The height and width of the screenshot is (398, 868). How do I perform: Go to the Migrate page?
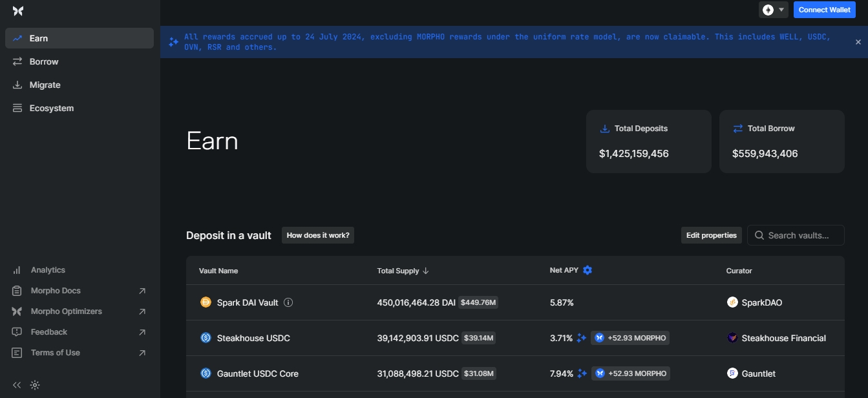[x=79, y=85]
